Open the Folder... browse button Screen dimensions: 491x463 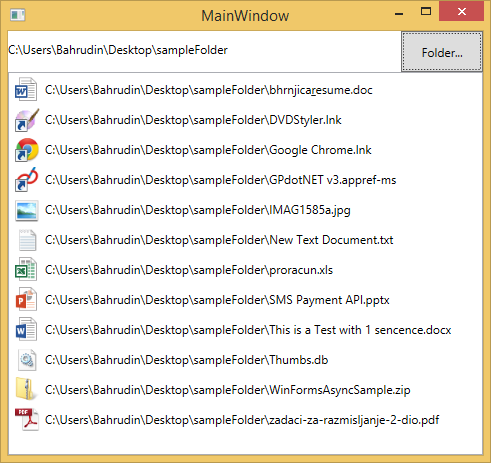pyautogui.click(x=442, y=52)
